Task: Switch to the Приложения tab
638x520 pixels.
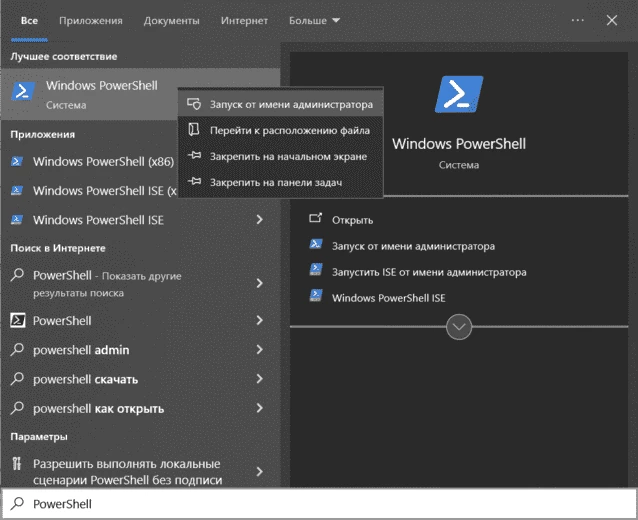Action: [x=91, y=20]
